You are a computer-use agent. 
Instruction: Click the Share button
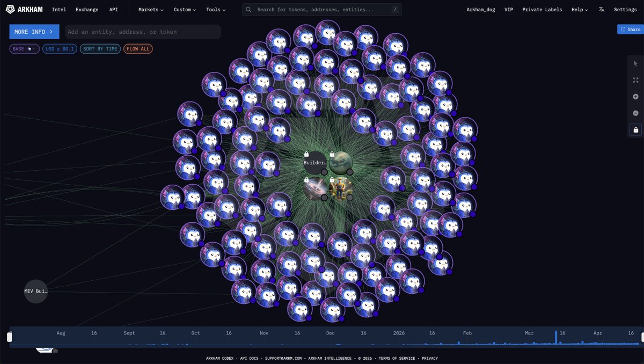click(630, 30)
